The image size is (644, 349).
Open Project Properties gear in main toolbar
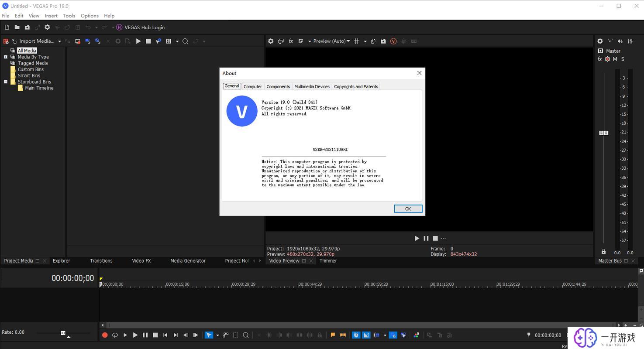coord(47,27)
